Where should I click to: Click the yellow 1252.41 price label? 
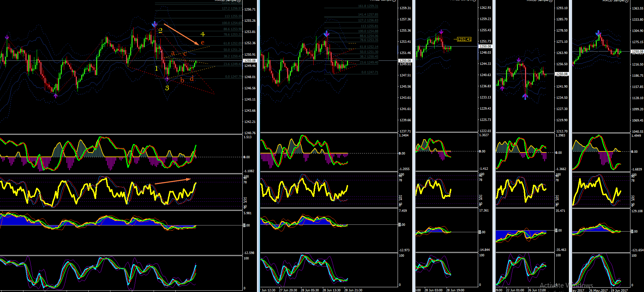464,39
